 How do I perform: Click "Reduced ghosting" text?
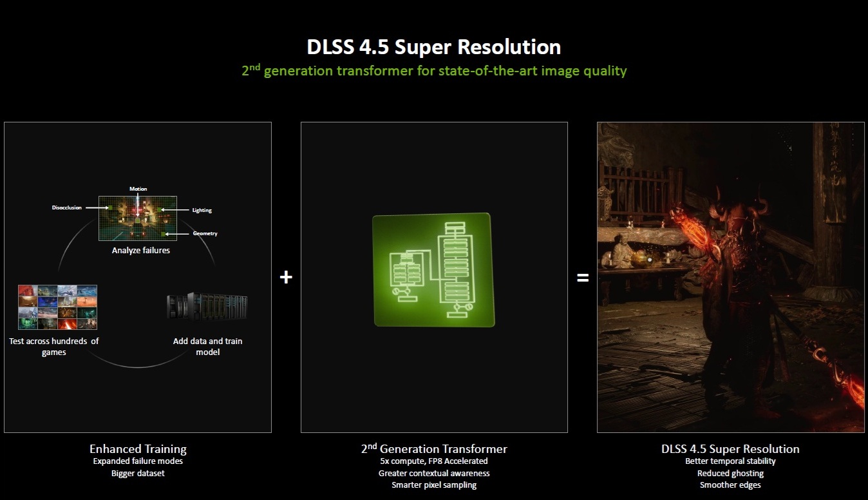pos(730,474)
